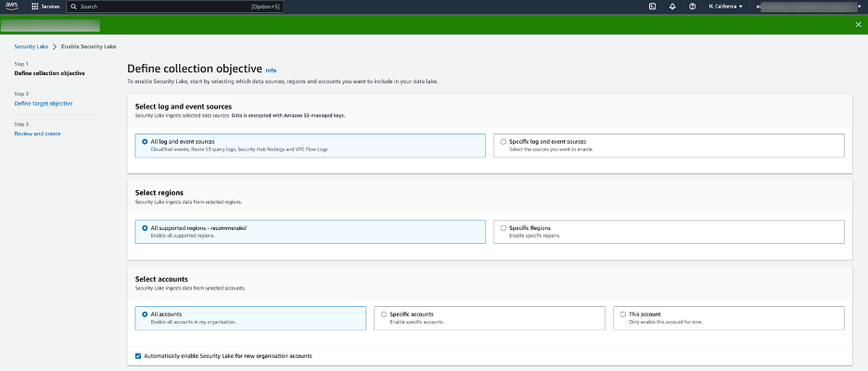Go to Define target objective step
Image resolution: width=868 pixels, height=371 pixels.
[44, 104]
